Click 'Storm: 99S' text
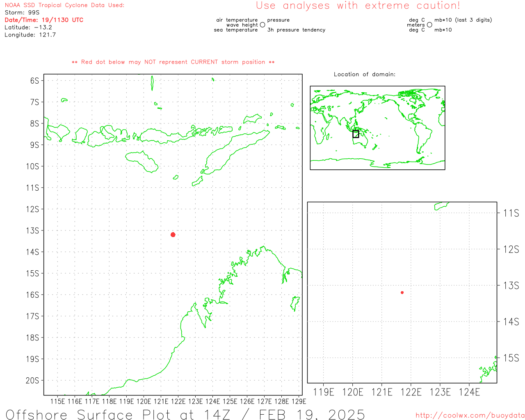This screenshot has width=525, height=420. 22,13
